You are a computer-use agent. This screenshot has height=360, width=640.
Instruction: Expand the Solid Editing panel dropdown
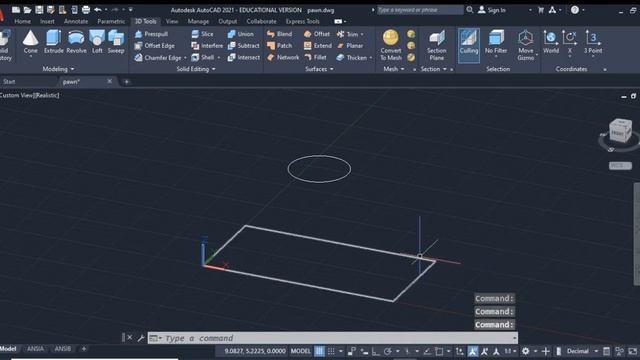click(196, 69)
